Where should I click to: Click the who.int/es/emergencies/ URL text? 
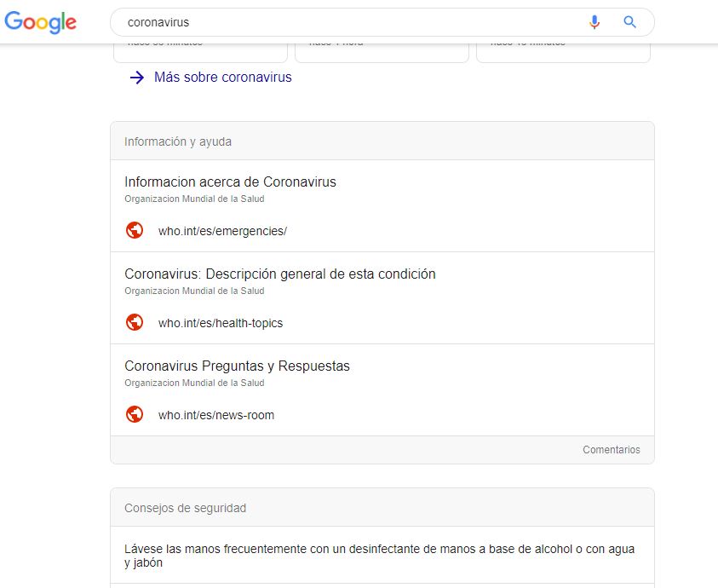[x=222, y=231]
